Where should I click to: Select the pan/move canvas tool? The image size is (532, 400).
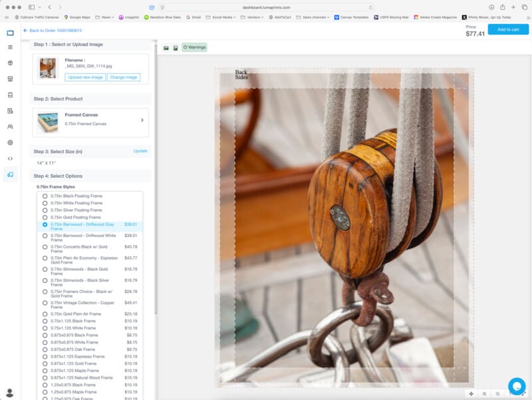(x=471, y=394)
